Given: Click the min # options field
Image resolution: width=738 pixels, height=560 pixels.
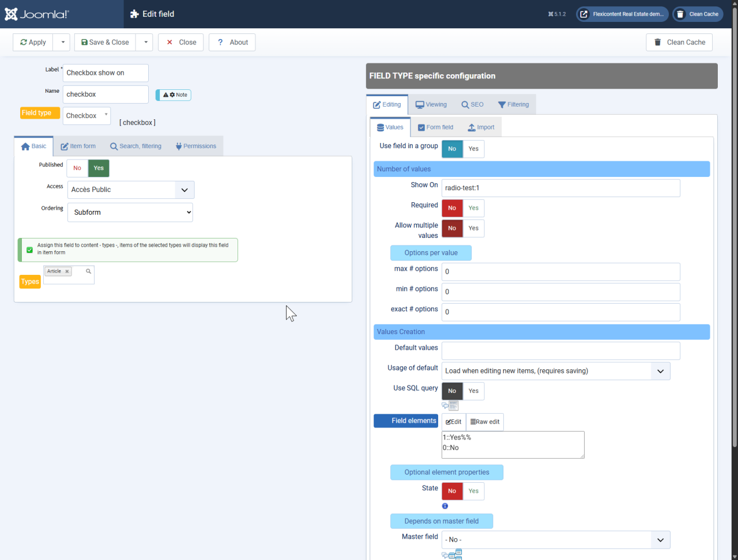Looking at the screenshot, I should [x=561, y=292].
